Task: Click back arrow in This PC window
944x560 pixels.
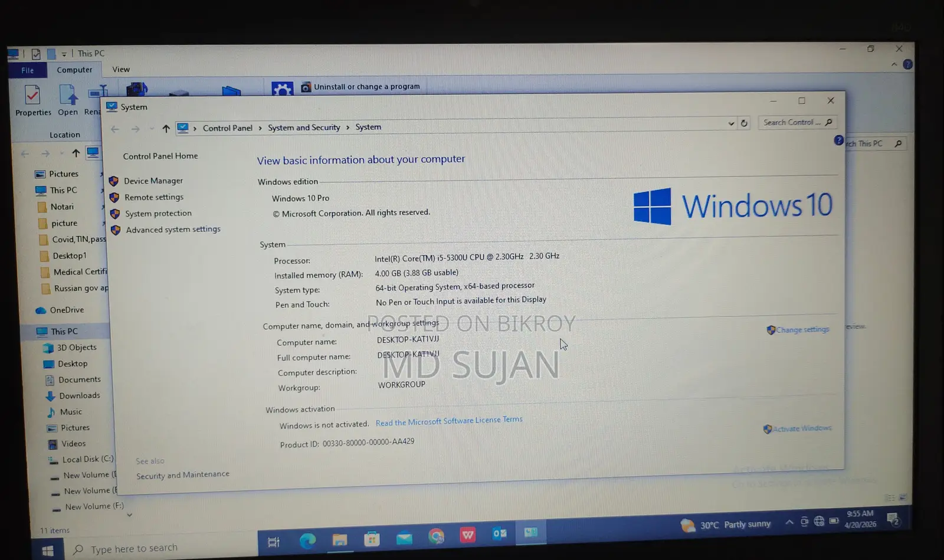Action: pyautogui.click(x=25, y=154)
